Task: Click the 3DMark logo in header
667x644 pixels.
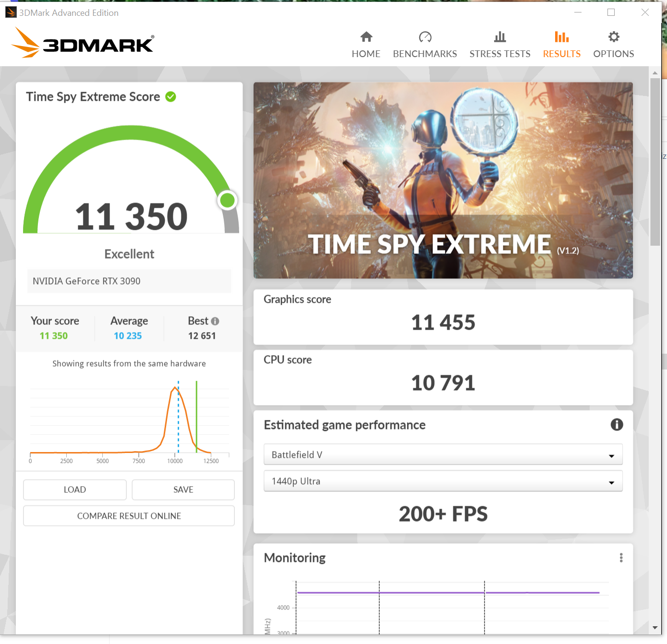Action: click(83, 43)
